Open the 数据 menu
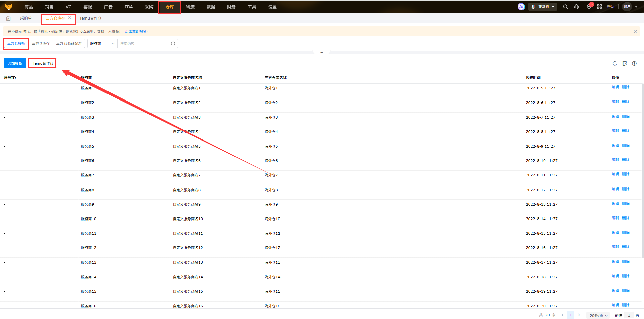Viewport: 644px width, 319px height. pyautogui.click(x=211, y=7)
